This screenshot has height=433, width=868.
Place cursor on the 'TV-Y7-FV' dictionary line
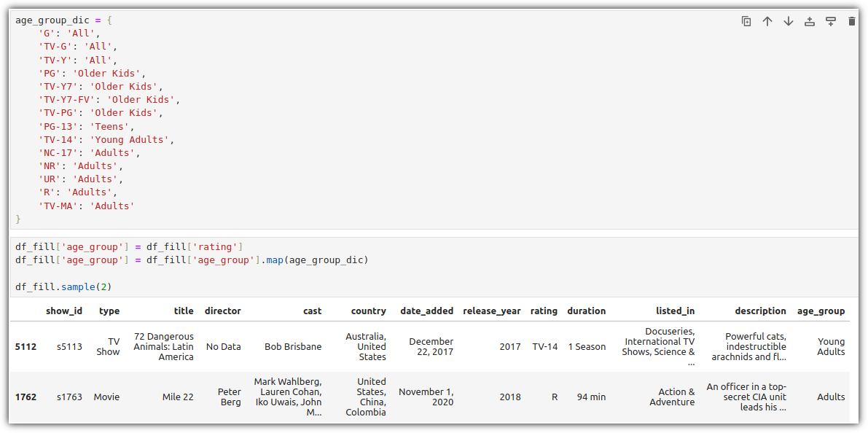(109, 100)
